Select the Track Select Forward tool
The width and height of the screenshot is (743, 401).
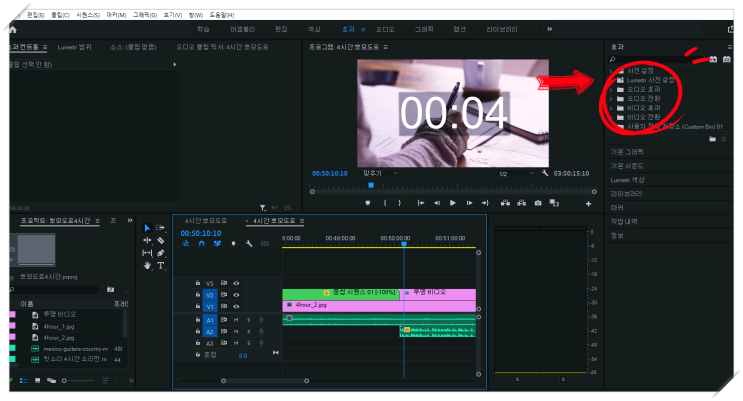point(161,228)
